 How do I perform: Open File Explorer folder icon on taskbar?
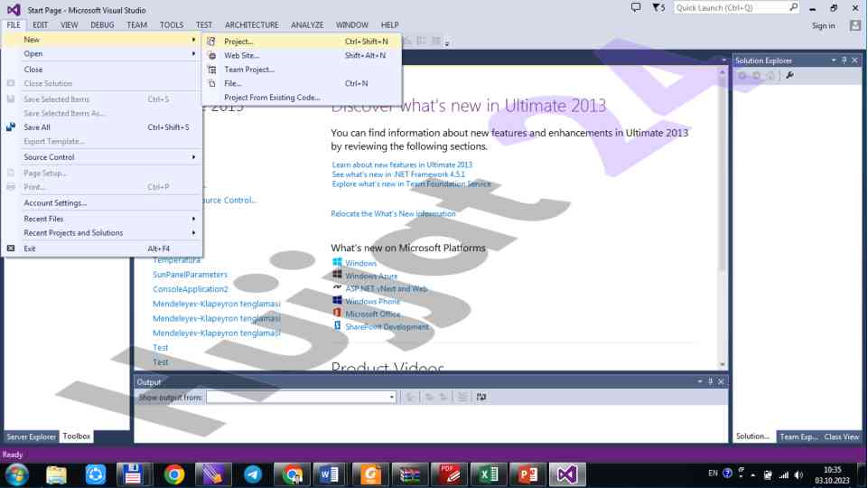click(56, 474)
